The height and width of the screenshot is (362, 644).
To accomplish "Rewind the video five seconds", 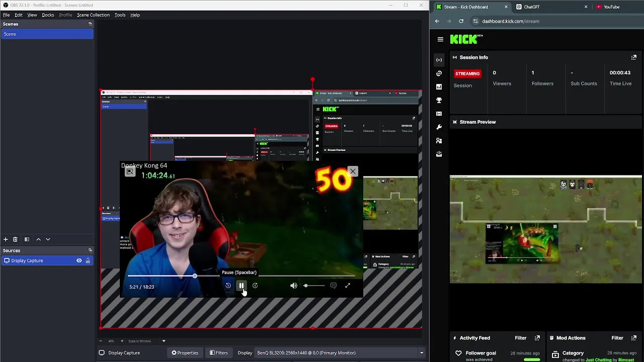I will 228,286.
